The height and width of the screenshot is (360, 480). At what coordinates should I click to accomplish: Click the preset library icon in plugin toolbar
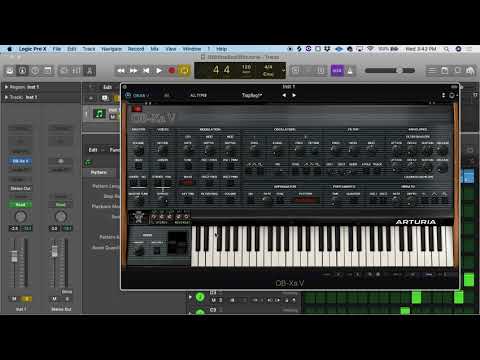[167, 96]
